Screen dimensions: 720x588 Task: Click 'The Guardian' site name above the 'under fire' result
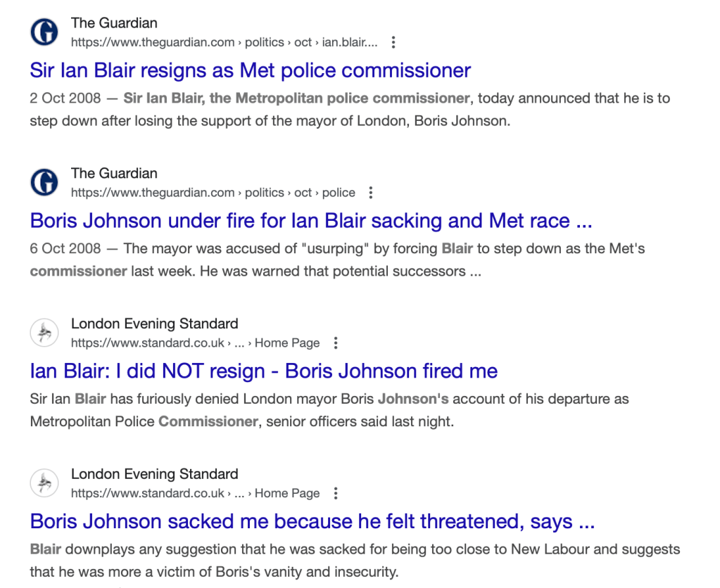click(114, 173)
